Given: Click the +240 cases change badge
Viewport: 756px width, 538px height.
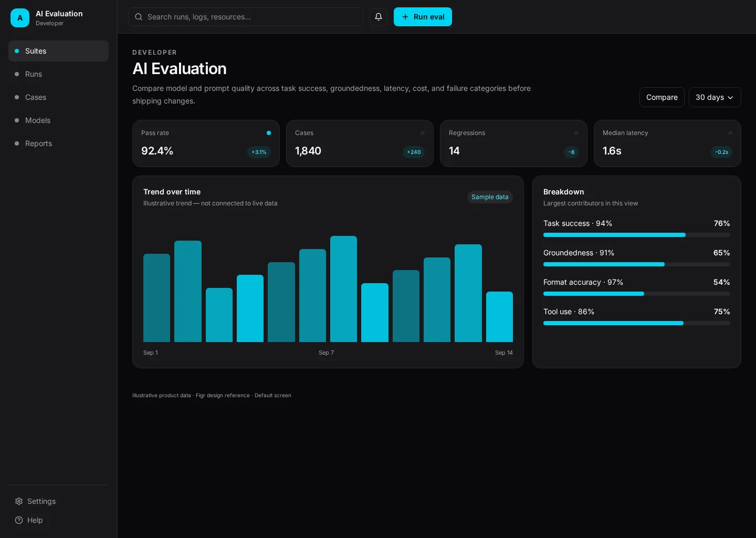Looking at the screenshot, I should pyautogui.click(x=414, y=152).
